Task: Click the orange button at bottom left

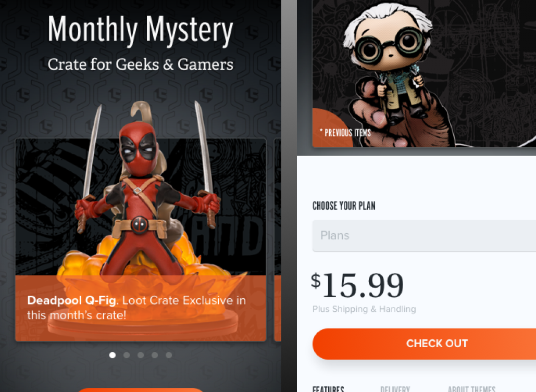Action: click(x=141, y=390)
